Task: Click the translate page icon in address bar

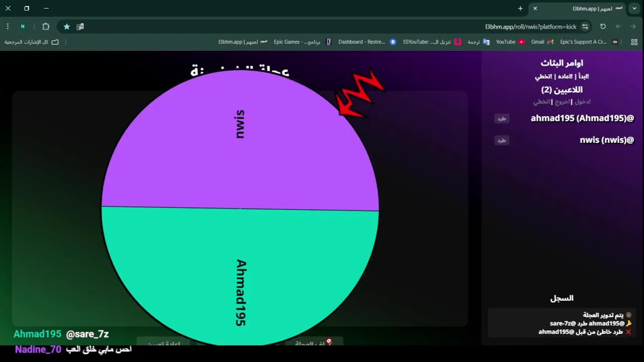Action: point(80,26)
